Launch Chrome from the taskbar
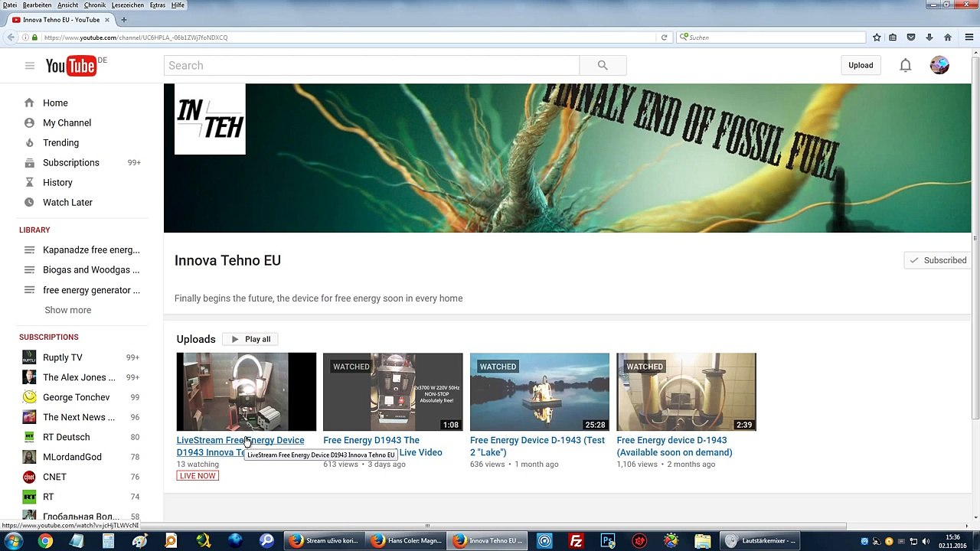980x551 pixels. [45, 541]
